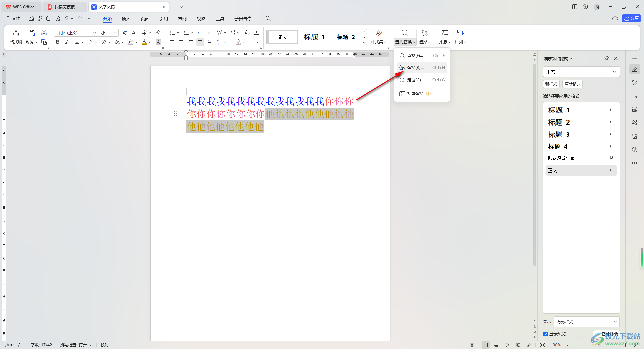The image size is (644, 349).
Task: Open the help question mark in right sidebar
Action: pos(635,150)
